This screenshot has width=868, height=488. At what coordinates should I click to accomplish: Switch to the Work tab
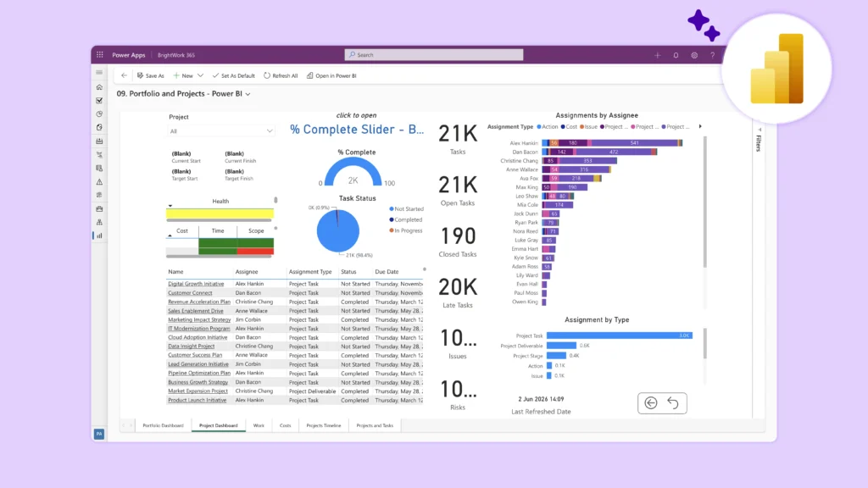pos(259,425)
